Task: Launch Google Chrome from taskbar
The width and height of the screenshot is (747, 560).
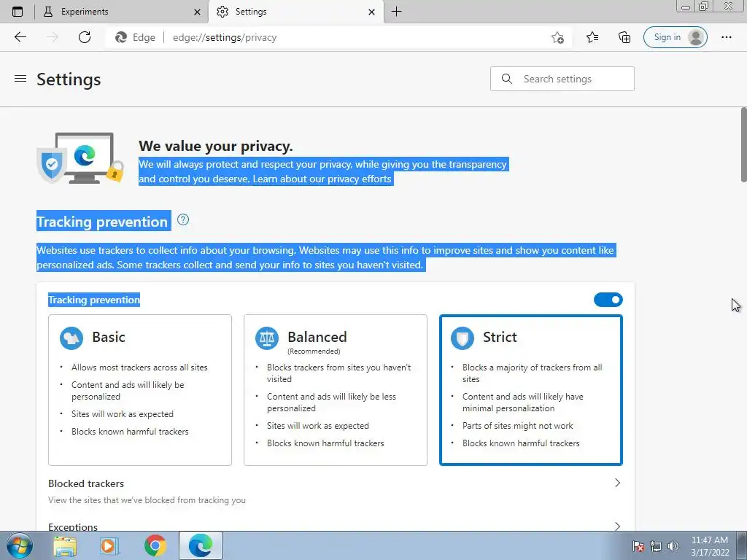Action: point(155,546)
